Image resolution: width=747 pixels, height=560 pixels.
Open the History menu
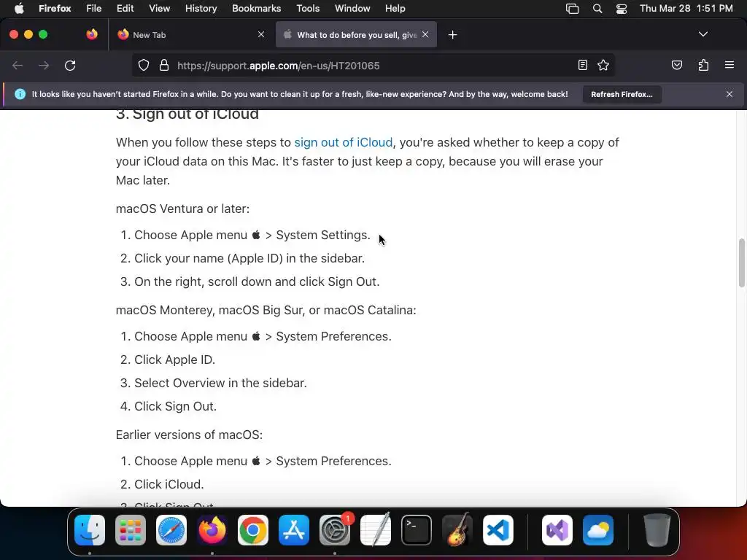pos(201,8)
